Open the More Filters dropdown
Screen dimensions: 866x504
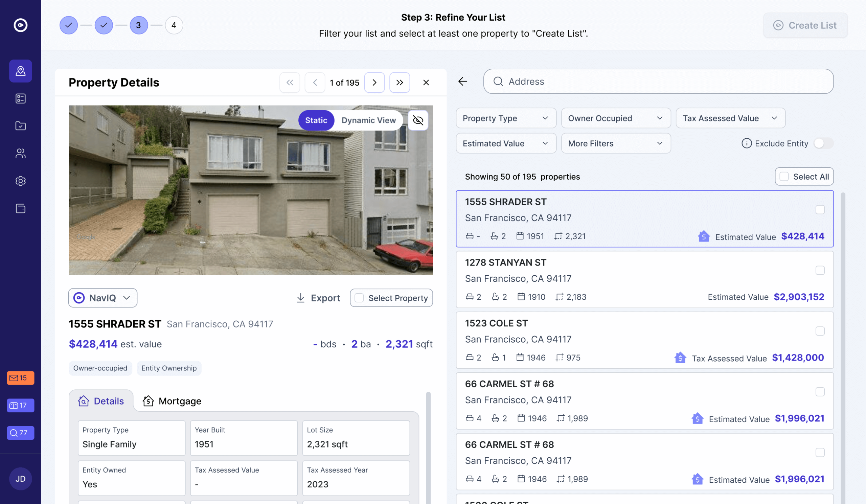point(615,143)
